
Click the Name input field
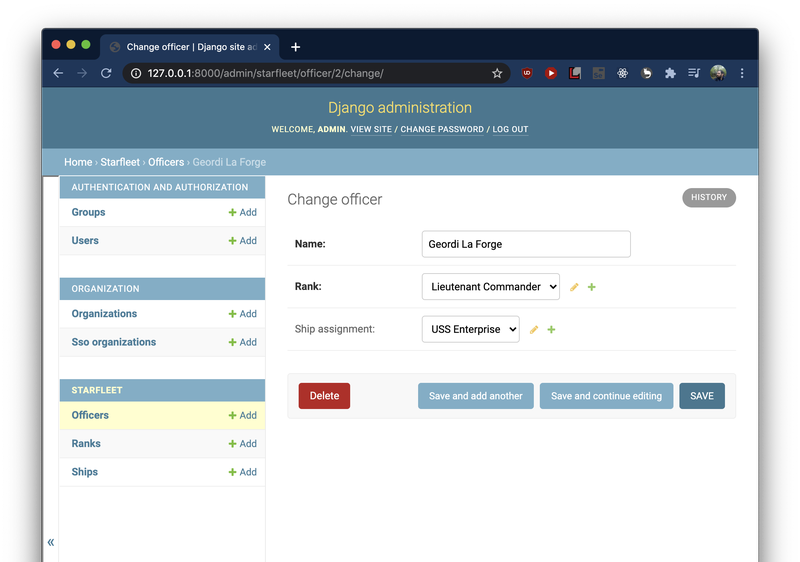[x=526, y=244]
